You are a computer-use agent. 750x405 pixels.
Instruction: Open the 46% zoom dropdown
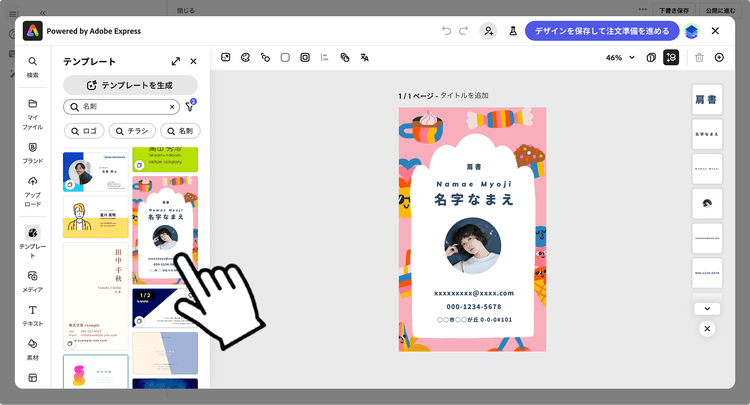point(620,57)
